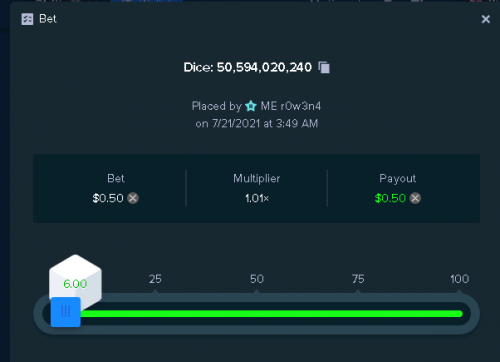Screen dimensions: 500x362
Task: Click the Bet dialog header icon
Action: 27,19
